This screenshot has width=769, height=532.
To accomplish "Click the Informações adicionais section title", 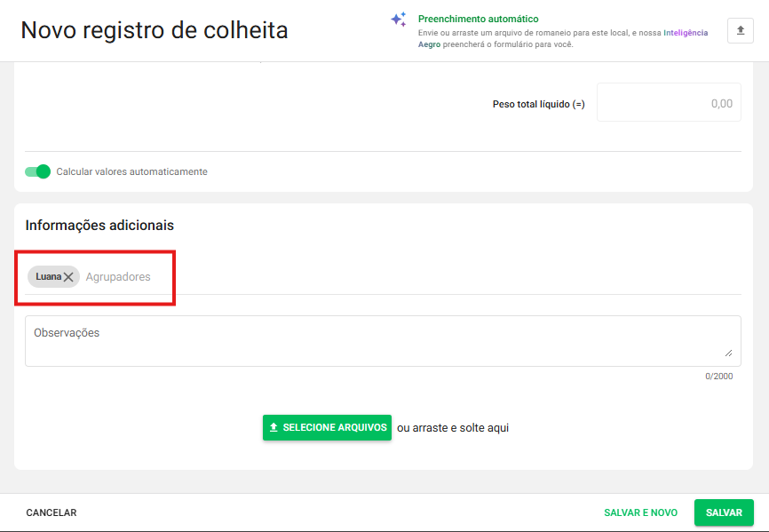I will (x=99, y=226).
